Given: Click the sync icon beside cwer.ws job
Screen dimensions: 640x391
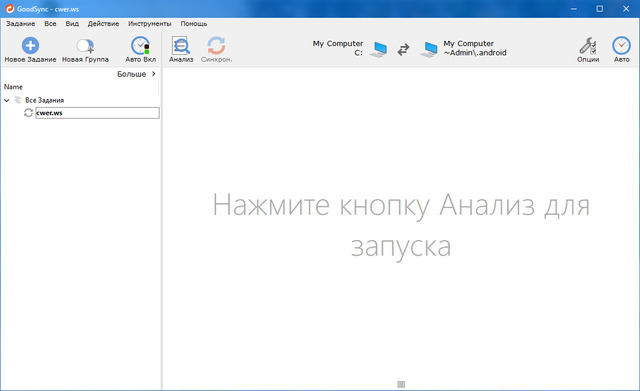Looking at the screenshot, I should (28, 113).
